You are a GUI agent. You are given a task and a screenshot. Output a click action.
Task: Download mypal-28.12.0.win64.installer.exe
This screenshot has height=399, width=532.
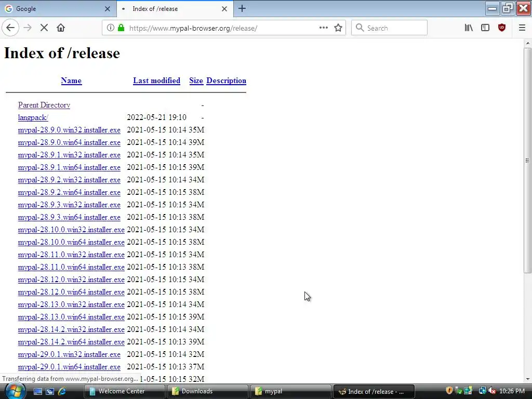(71, 292)
